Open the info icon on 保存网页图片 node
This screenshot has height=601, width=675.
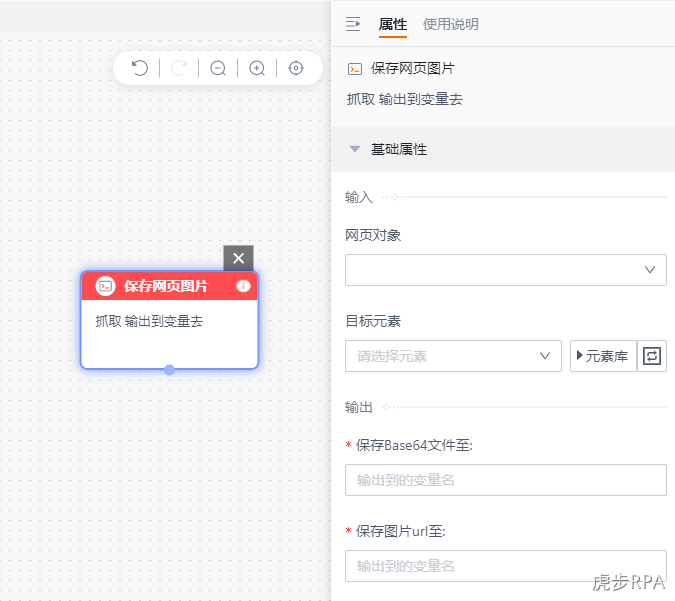click(x=243, y=286)
